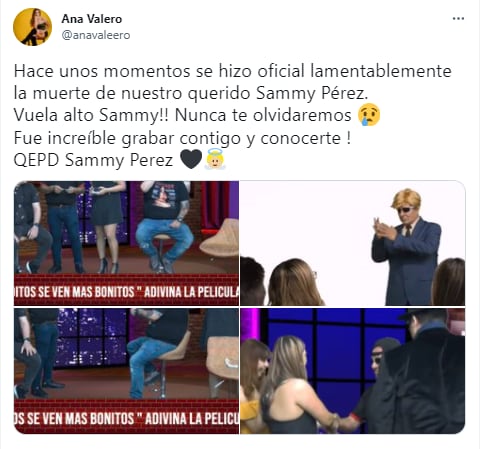Open the photo of the man in the blonde wig
483x449 pixels.
point(352,243)
